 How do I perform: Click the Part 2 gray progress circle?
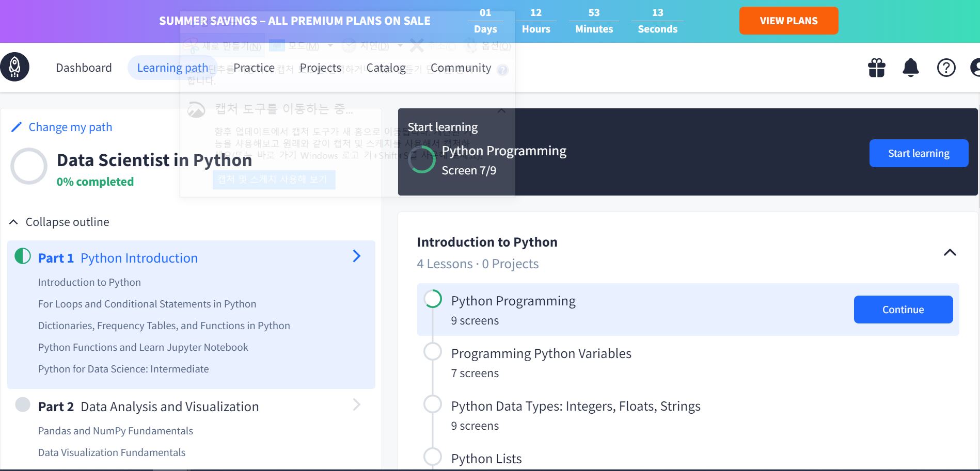(23, 404)
